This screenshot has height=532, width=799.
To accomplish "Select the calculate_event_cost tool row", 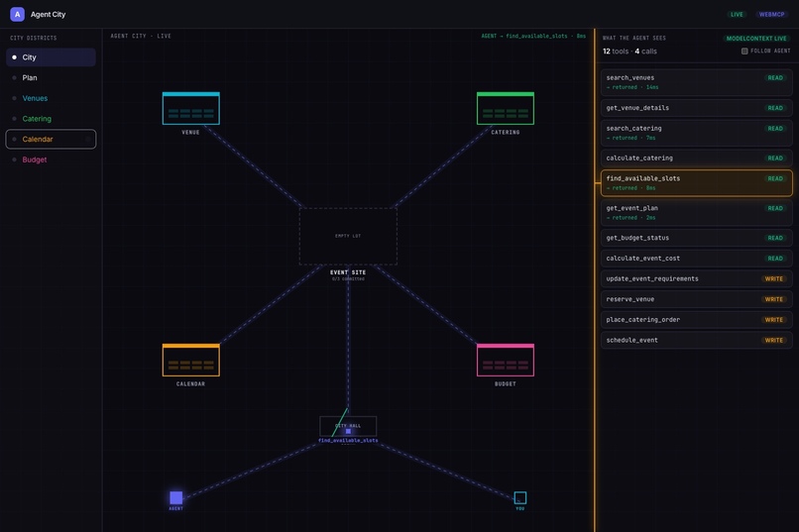I will (x=697, y=259).
